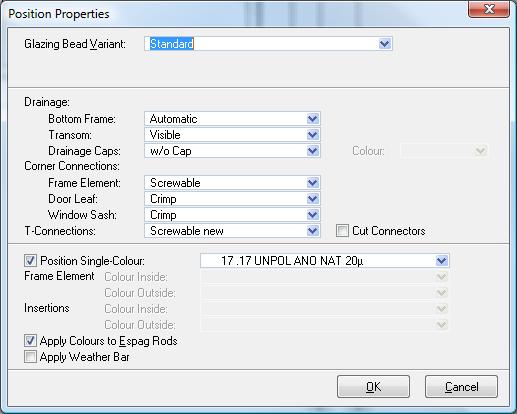517x414 pixels.
Task: Expand the Bottom Frame drainage dropdown
Action: pos(313,119)
